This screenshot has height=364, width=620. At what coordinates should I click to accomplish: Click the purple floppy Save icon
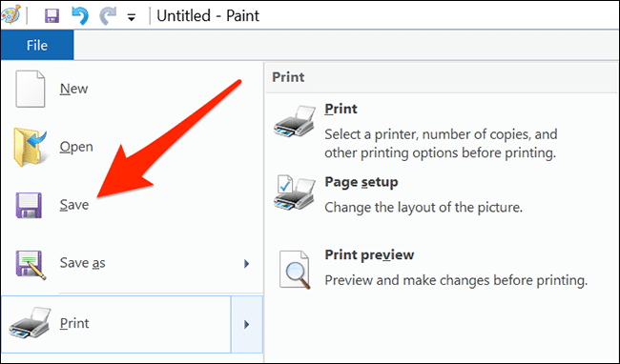pos(29,205)
